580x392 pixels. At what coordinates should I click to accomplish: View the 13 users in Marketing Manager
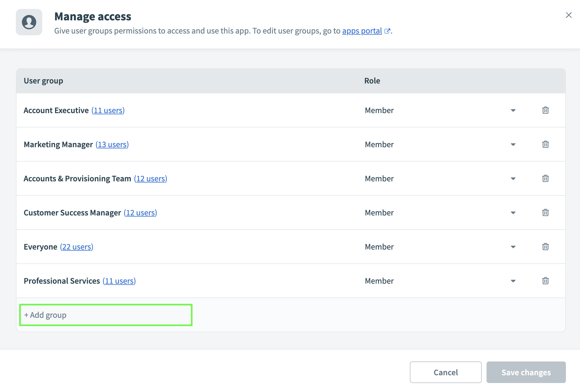tap(112, 145)
